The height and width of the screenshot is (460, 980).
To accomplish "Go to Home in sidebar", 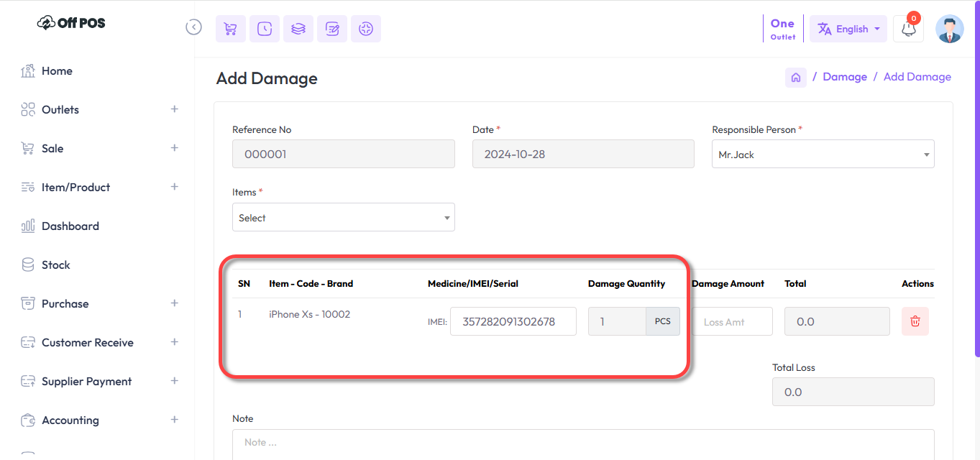I will click(57, 70).
